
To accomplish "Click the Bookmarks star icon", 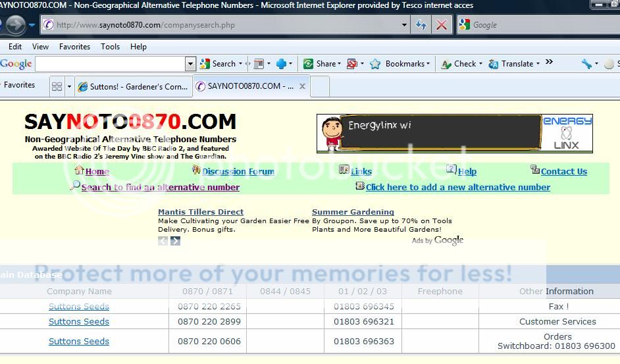I will (x=375, y=64).
